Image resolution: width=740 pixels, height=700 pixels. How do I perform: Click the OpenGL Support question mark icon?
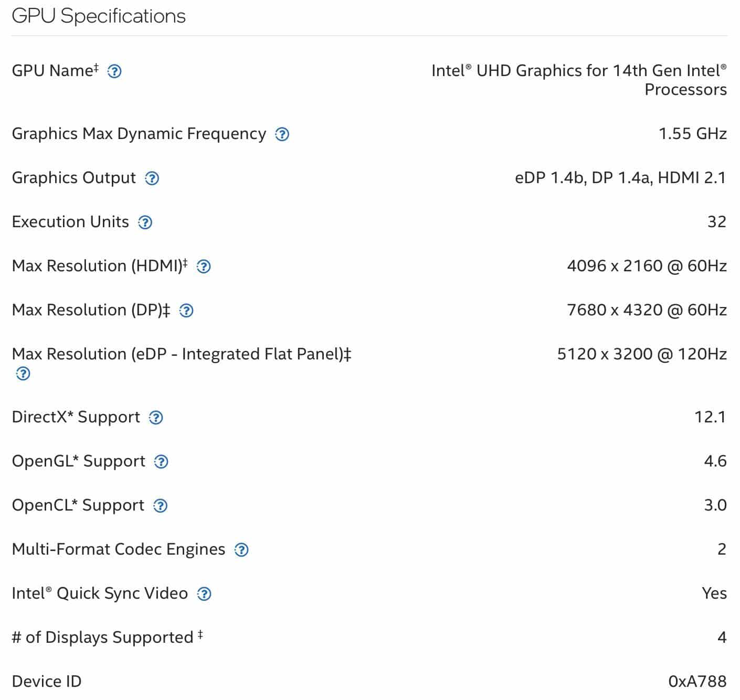(x=161, y=462)
